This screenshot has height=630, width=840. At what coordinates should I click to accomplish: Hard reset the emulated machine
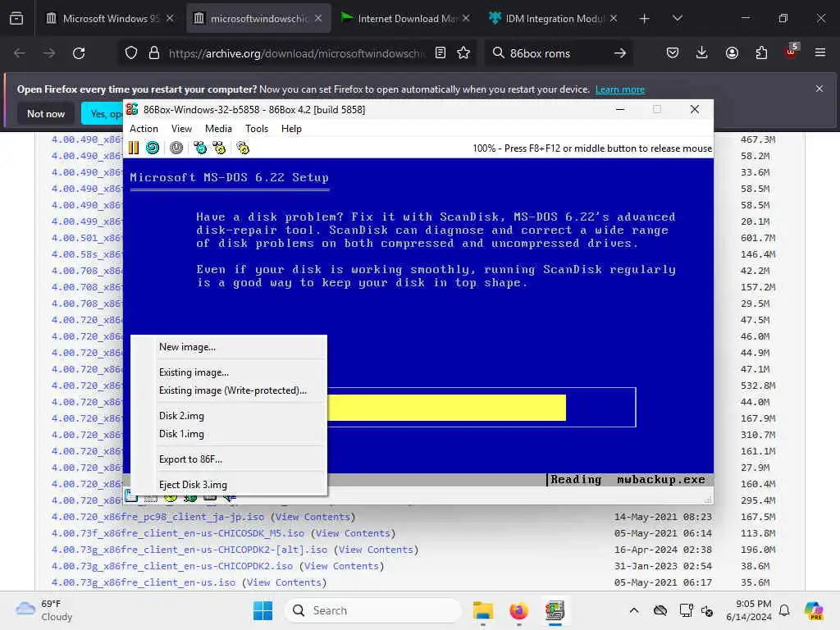pos(153,148)
